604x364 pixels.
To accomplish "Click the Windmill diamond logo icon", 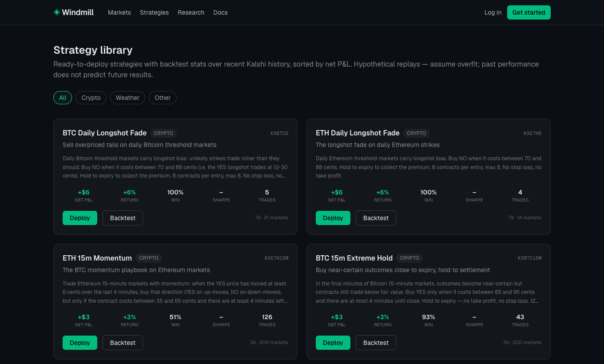I will pos(56,12).
